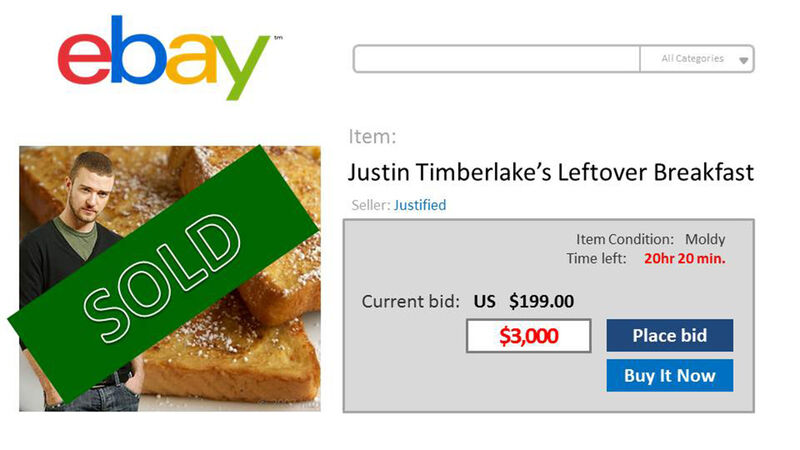Click the arrow beside All Categories
The image size is (800, 450).
pos(743,61)
